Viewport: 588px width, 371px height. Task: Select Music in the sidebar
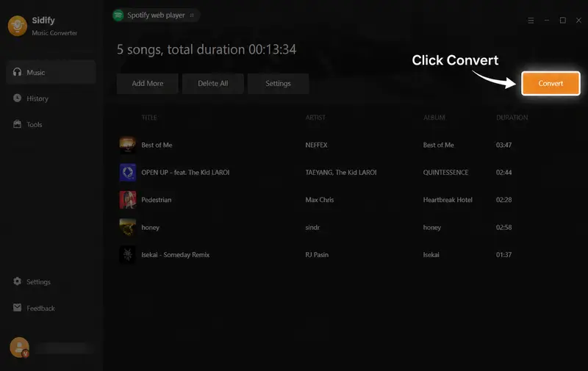click(51, 72)
